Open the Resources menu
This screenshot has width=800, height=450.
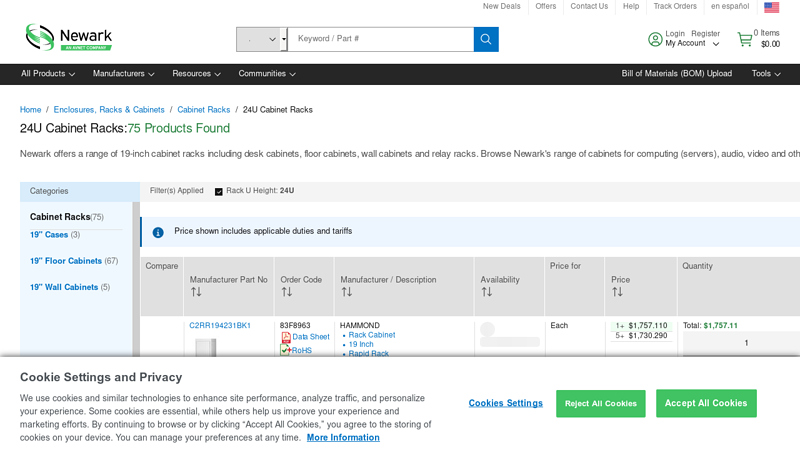pos(196,74)
